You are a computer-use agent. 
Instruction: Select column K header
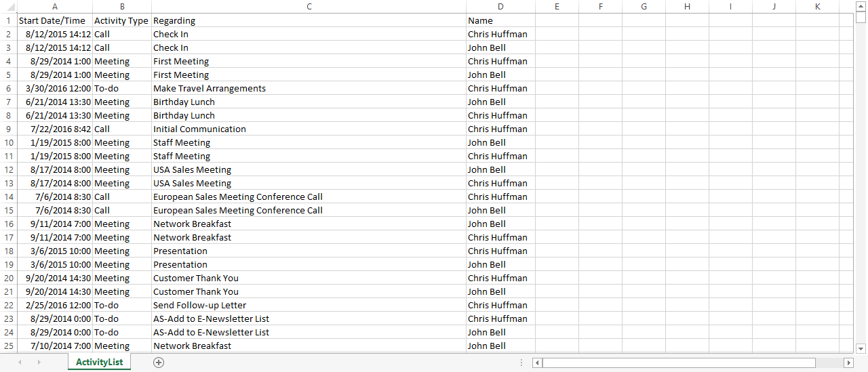click(x=818, y=7)
